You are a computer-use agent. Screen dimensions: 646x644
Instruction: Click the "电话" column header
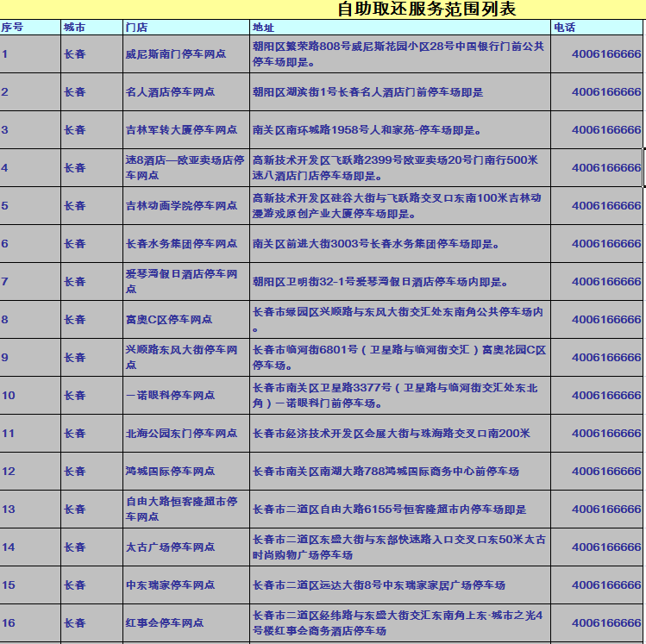click(565, 28)
